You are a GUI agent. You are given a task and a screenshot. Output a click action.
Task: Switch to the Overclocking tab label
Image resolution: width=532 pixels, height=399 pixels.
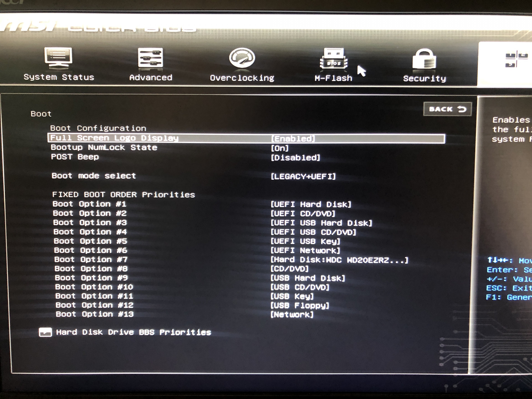tap(242, 78)
